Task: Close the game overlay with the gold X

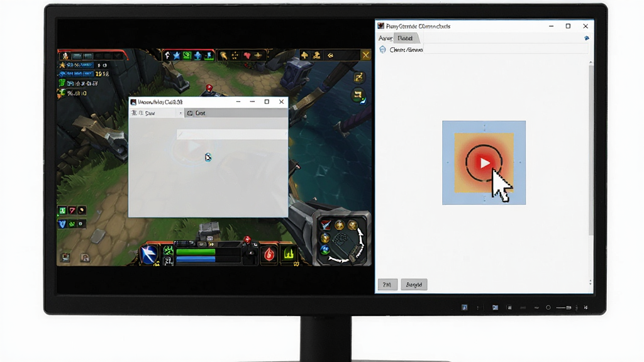Action: (x=365, y=55)
